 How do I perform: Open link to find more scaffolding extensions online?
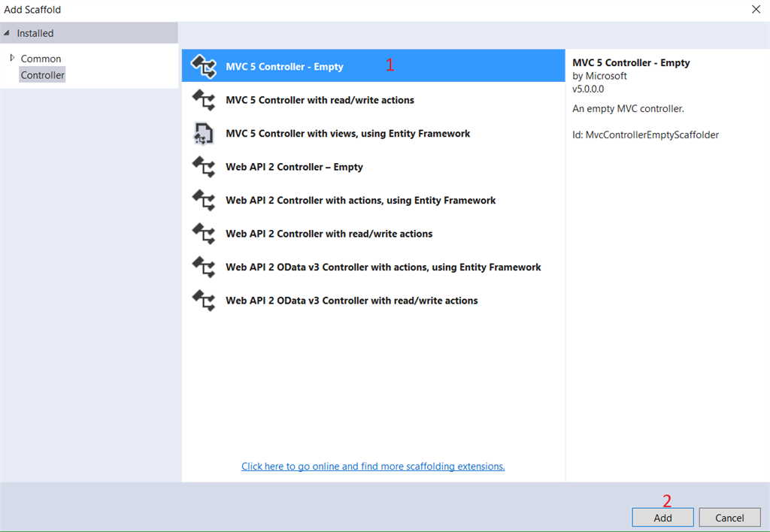pos(373,466)
